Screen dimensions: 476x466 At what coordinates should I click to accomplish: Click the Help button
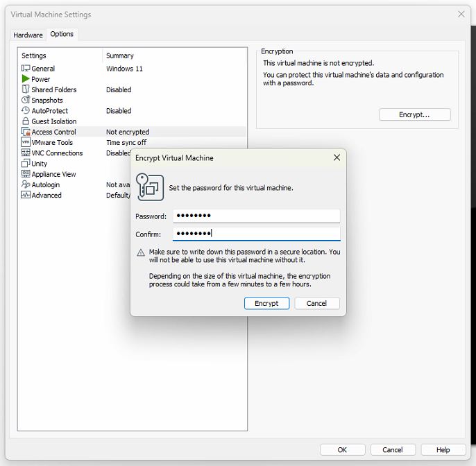(x=443, y=449)
